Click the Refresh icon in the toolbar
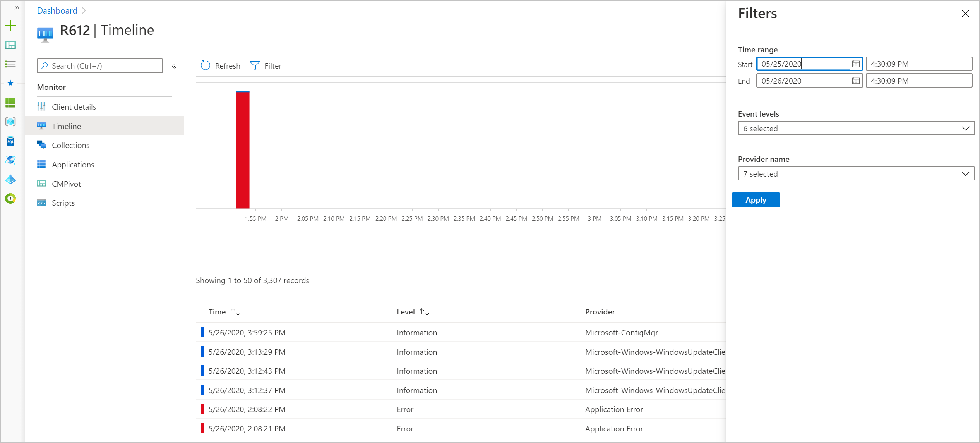The width and height of the screenshot is (980, 443). pyautogui.click(x=206, y=65)
